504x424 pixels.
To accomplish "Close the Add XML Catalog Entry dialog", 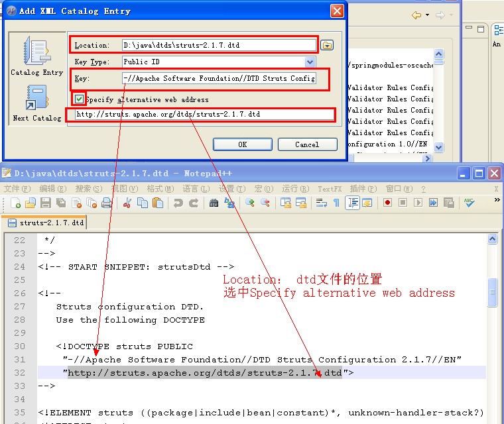I will tap(337, 11).
